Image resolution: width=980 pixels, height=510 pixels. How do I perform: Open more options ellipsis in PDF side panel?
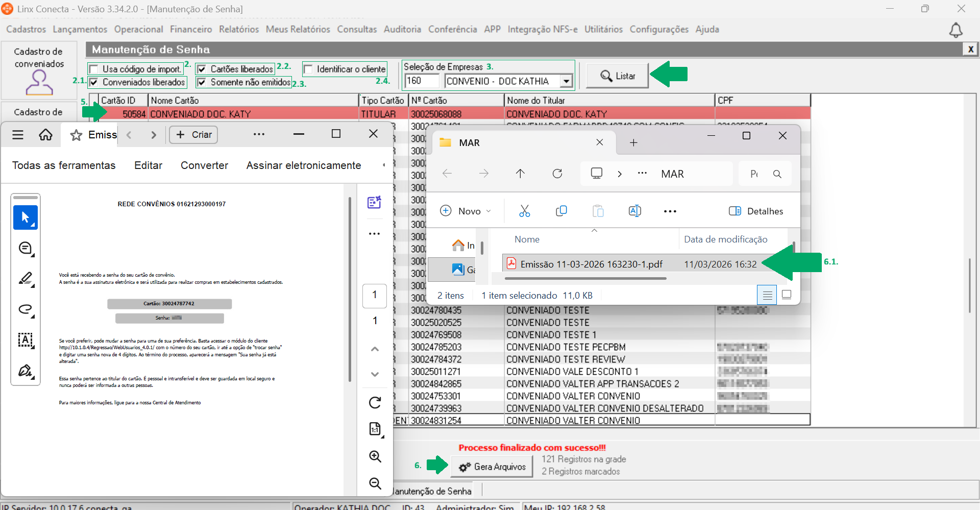[375, 234]
